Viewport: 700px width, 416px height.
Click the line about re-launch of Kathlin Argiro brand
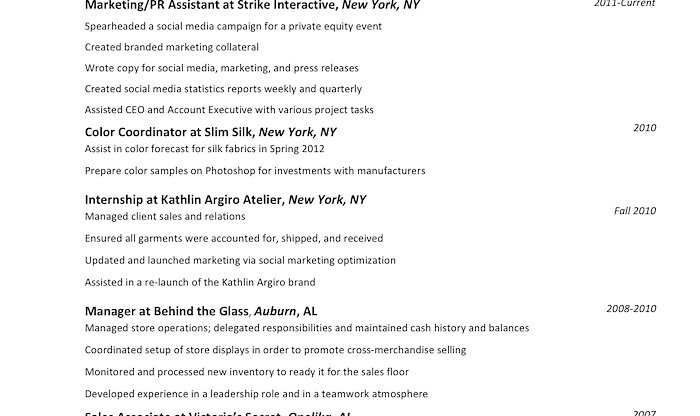200,282
